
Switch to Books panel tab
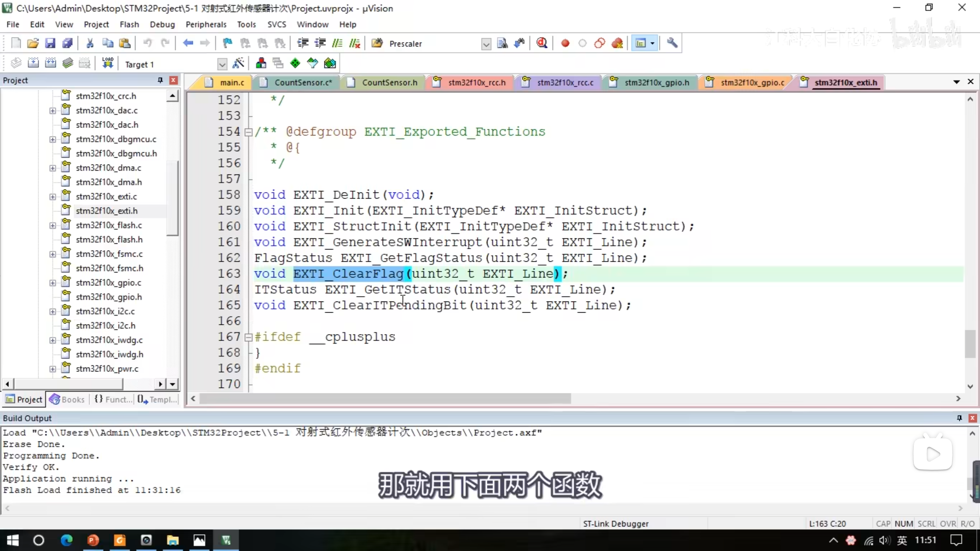tap(67, 399)
